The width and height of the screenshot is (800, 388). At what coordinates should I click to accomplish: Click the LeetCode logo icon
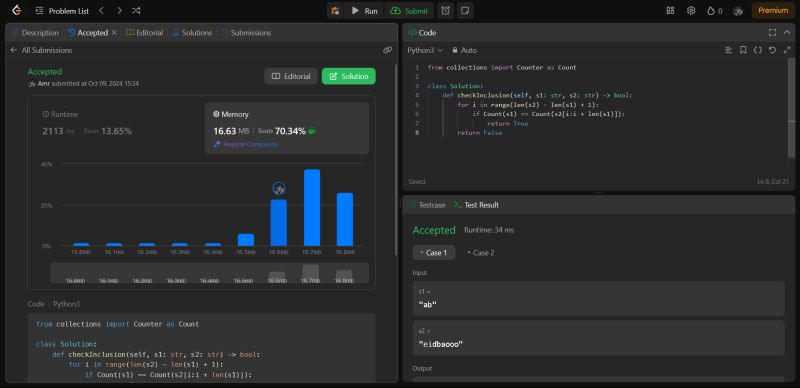coord(16,10)
